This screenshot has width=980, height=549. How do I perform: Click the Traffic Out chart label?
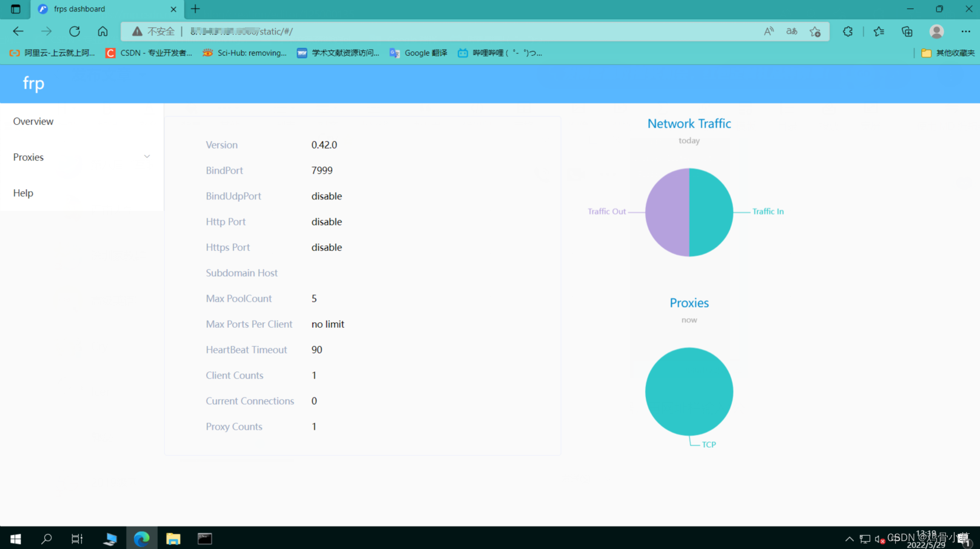(606, 211)
